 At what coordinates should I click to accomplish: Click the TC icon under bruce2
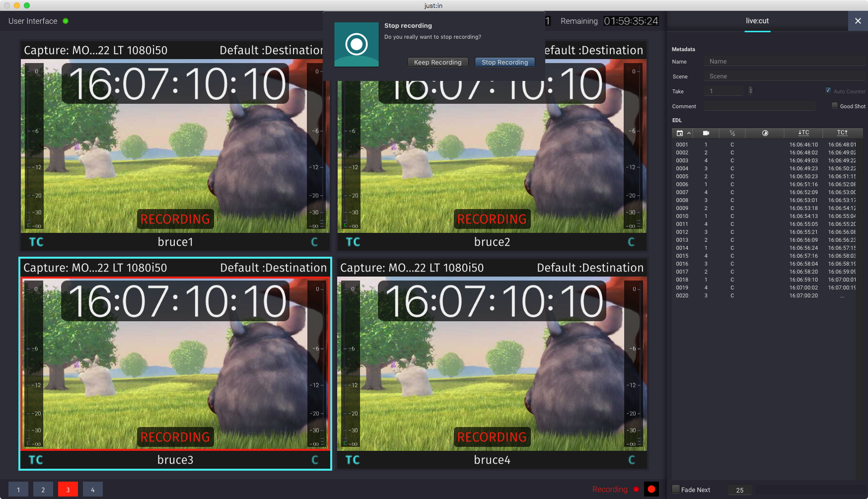click(x=353, y=242)
